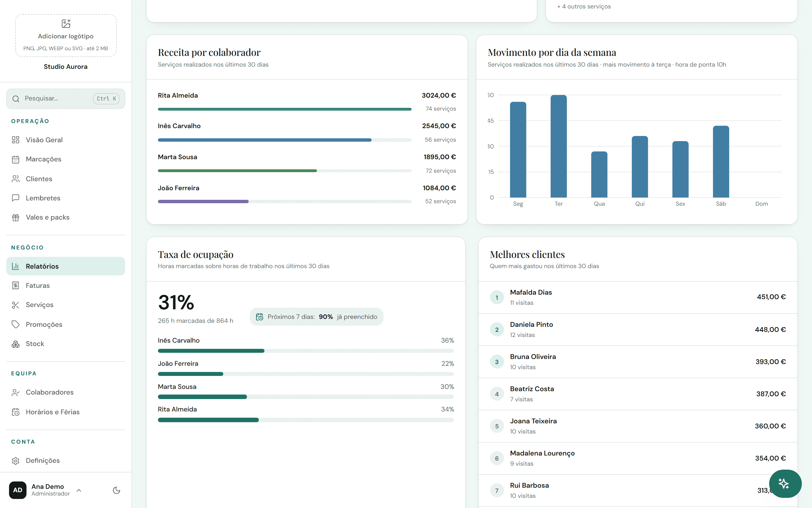This screenshot has width=812, height=508.
Task: Click the Serviços scissors icon
Action: click(16, 305)
